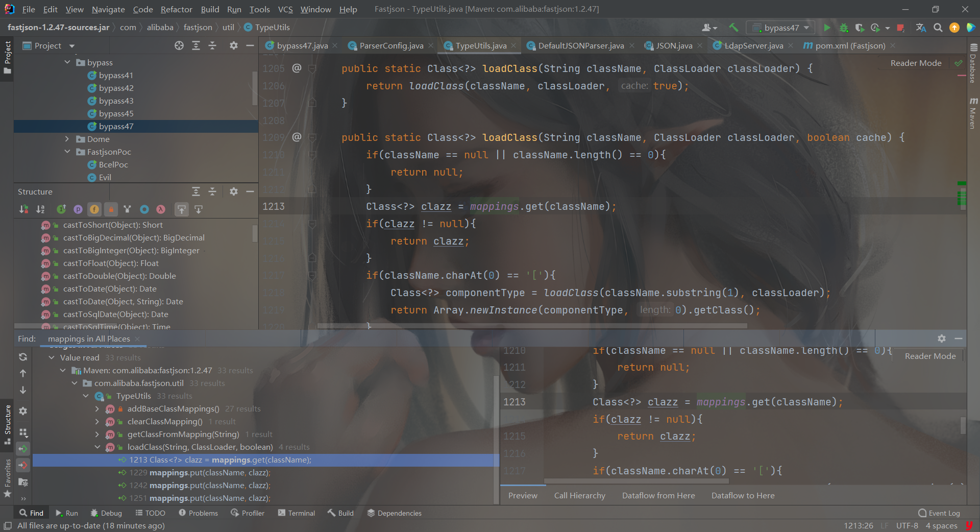This screenshot has height=532, width=980.
Task: Expand all in the Structure panel header
Action: click(x=196, y=191)
